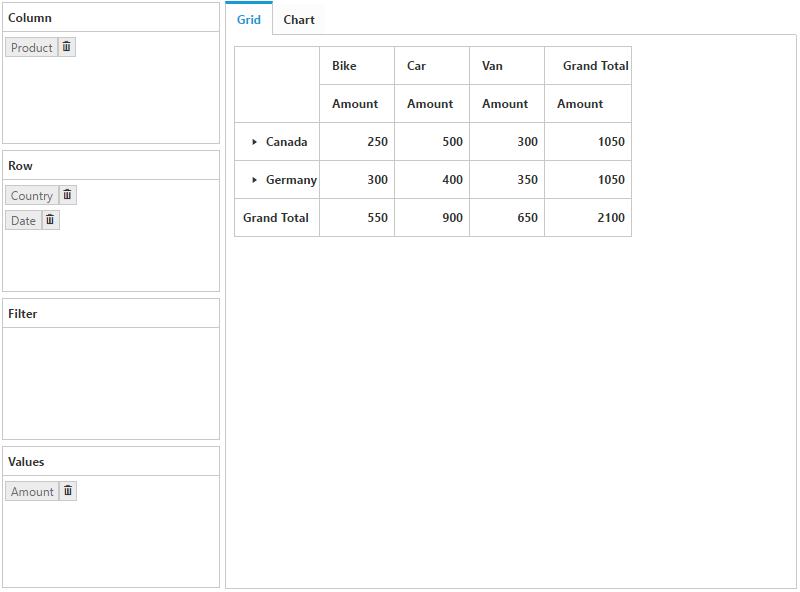Viewport: 800px width, 592px height.
Task: Delete the Product field from Column
Action: pos(67,47)
